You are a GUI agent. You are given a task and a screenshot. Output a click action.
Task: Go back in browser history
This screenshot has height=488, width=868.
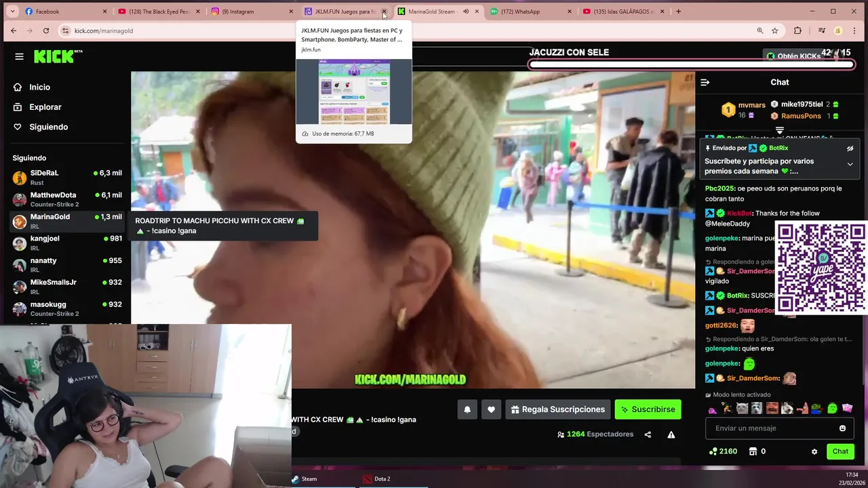pos(14,30)
